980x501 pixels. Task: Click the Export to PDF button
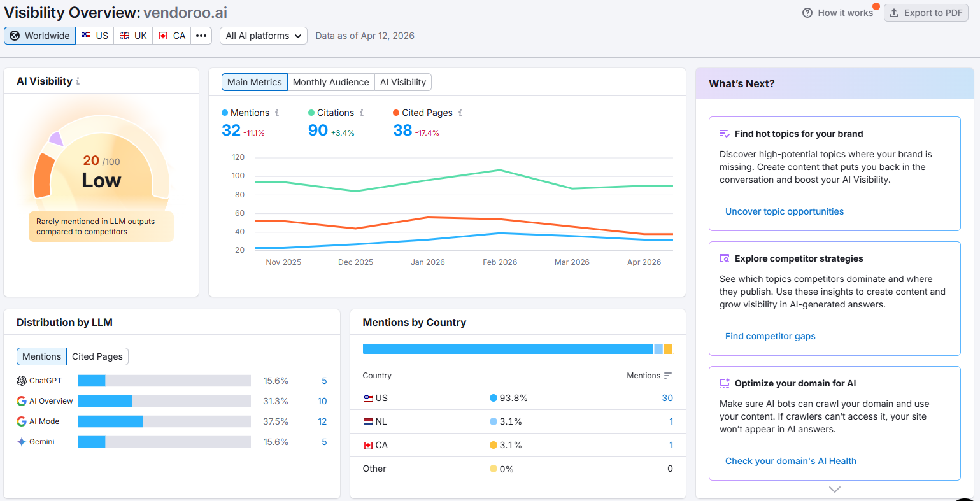926,12
